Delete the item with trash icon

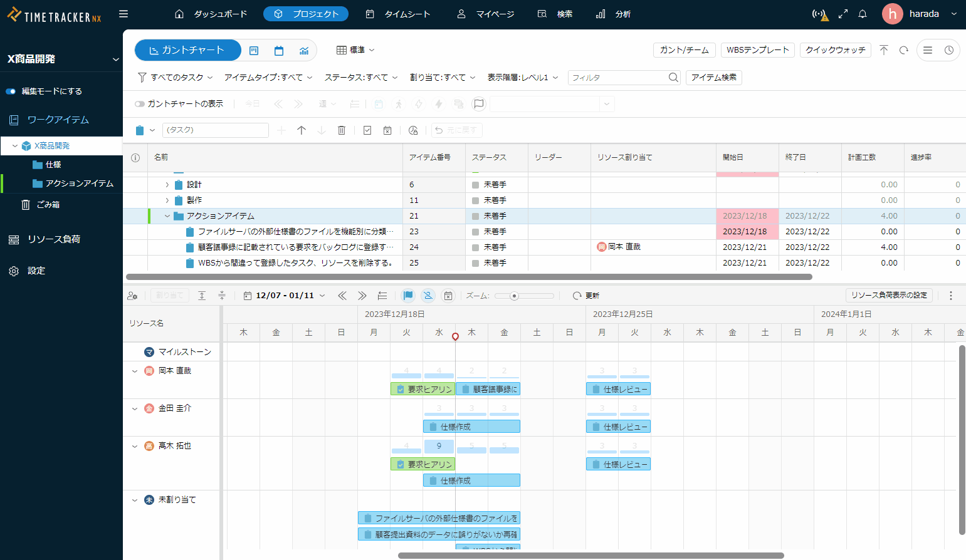pos(342,130)
